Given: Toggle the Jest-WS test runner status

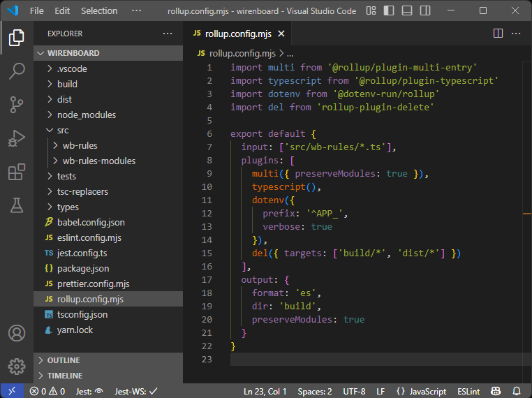Looking at the screenshot, I should (136, 392).
